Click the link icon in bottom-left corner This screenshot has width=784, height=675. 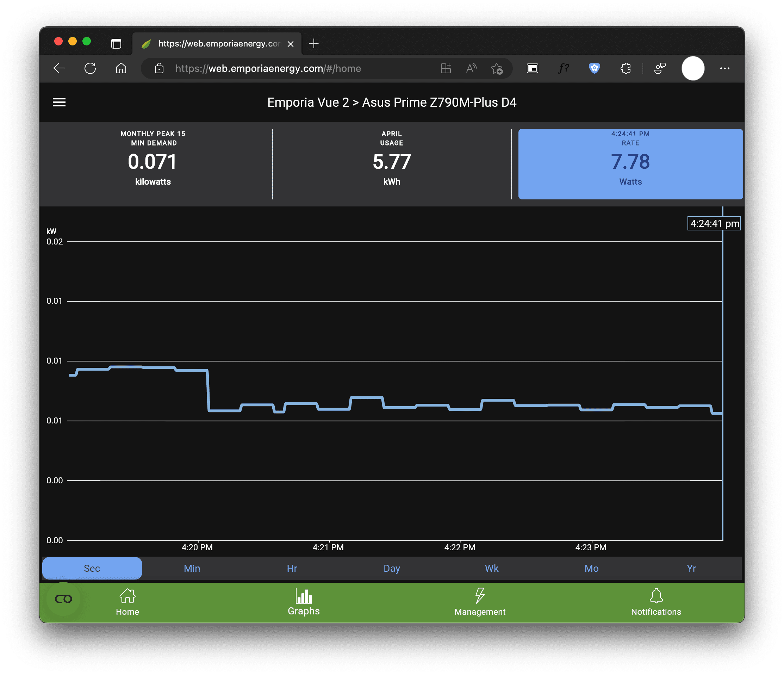pyautogui.click(x=63, y=599)
